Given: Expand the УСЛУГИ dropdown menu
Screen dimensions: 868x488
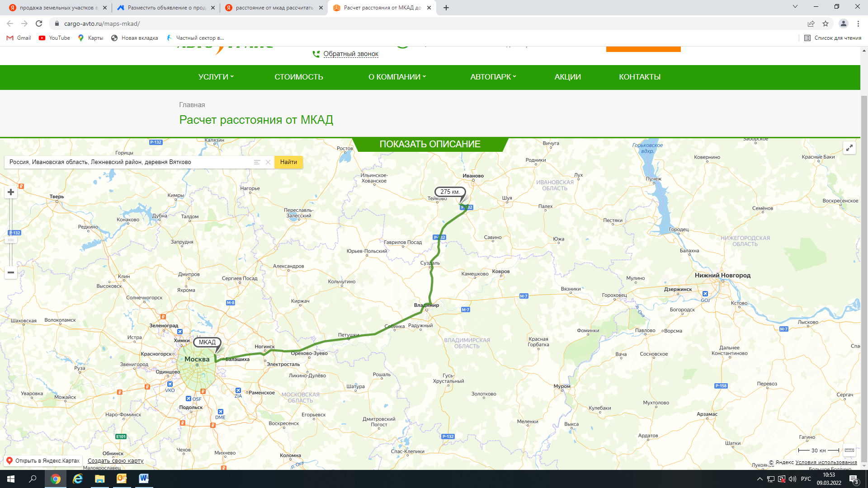Looking at the screenshot, I should (216, 77).
